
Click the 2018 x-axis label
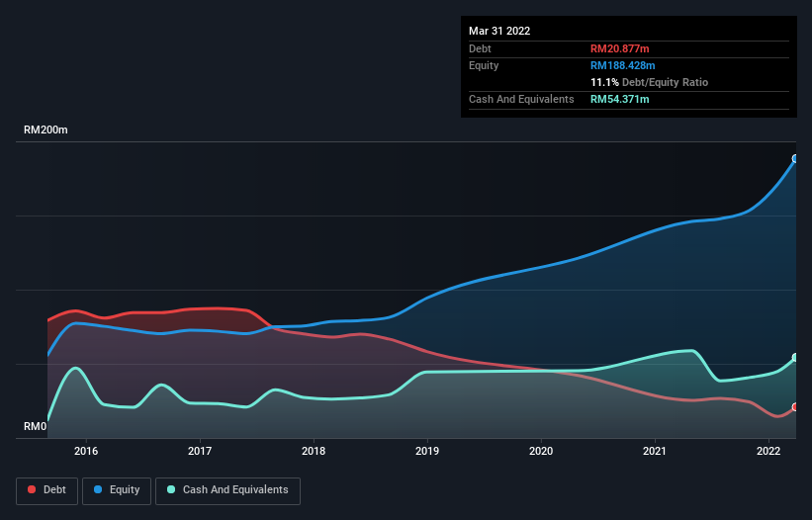(314, 451)
